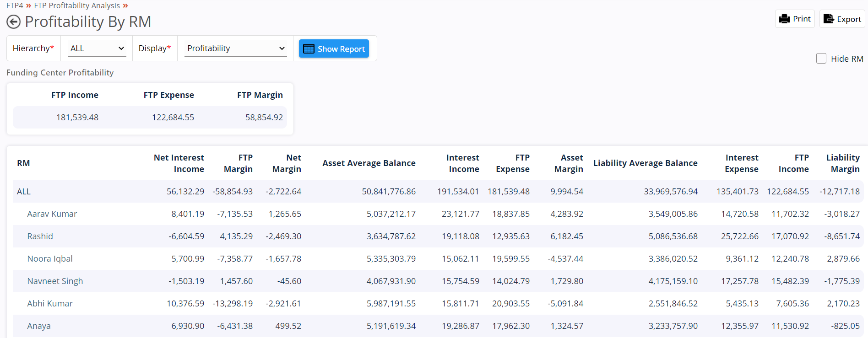The height and width of the screenshot is (338, 868).
Task: Click the back arrow icon beside Profitability By RM
Action: tap(14, 21)
